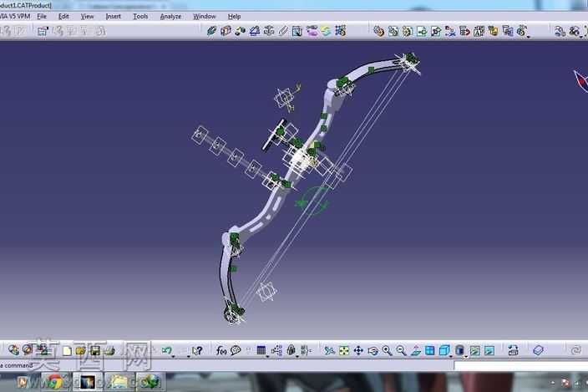
Task: Click the Offset constraint icon
Action: click(x=240, y=31)
